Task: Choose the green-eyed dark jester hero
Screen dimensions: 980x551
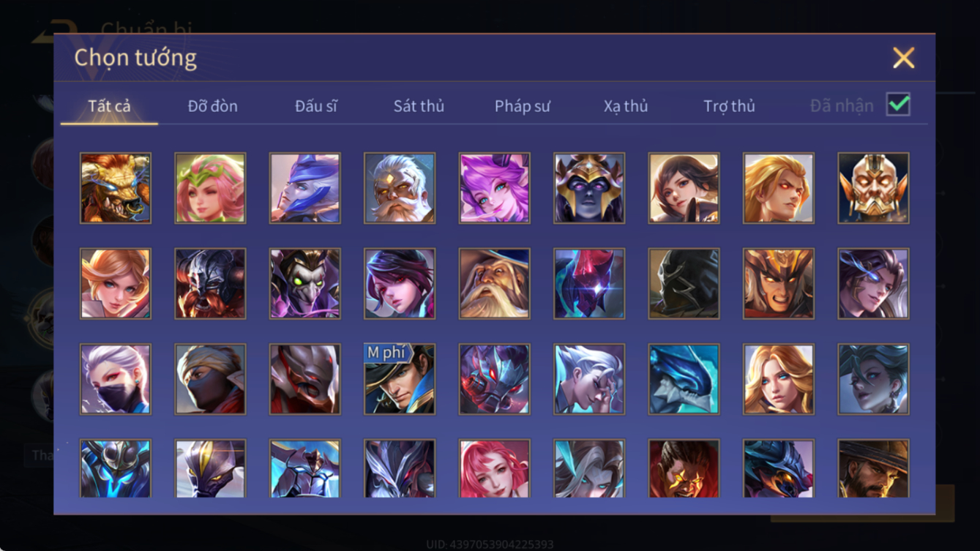Action: pos(304,283)
